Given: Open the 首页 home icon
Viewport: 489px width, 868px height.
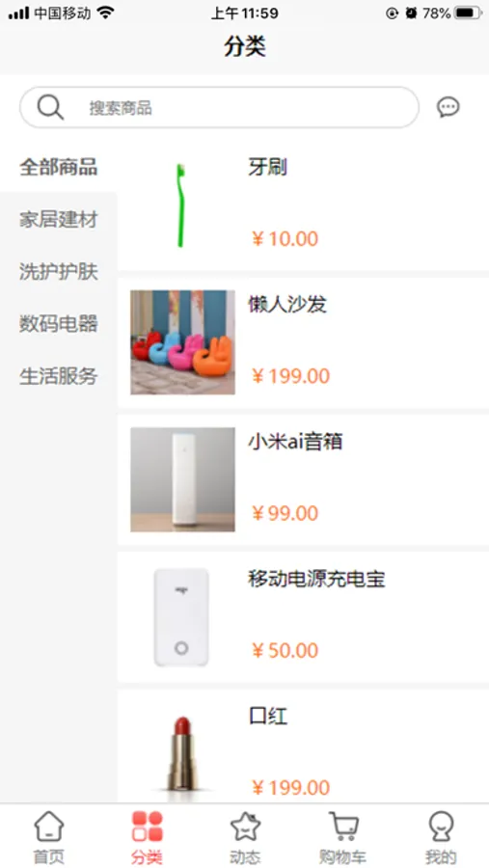Looking at the screenshot, I should (49, 827).
